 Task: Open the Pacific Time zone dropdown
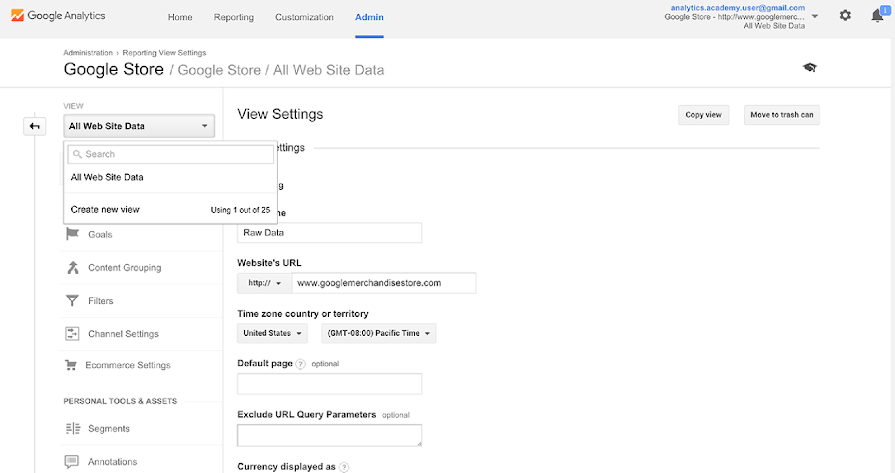(x=378, y=333)
